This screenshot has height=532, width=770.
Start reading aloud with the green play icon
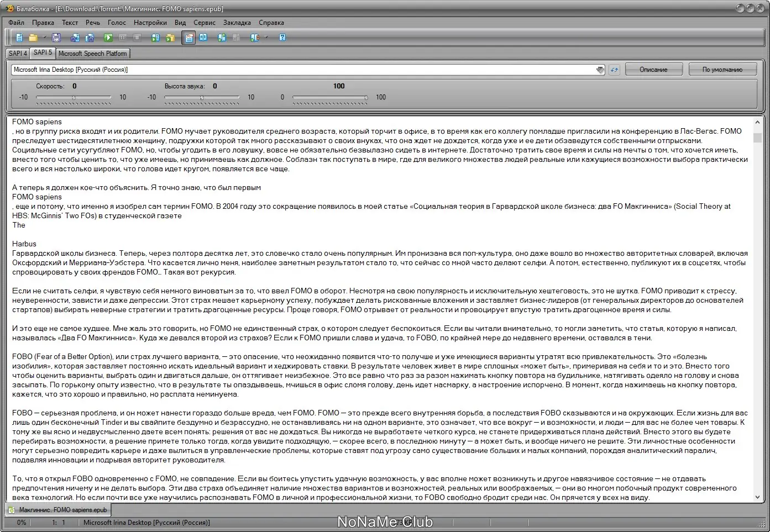pos(108,38)
